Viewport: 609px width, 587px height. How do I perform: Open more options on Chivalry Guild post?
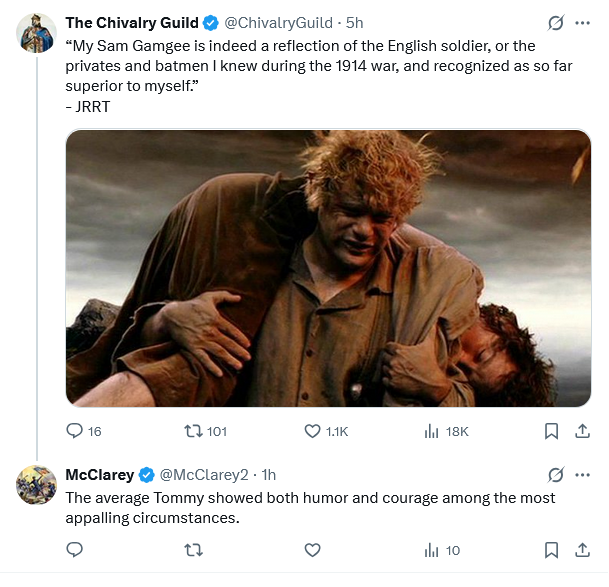point(582,23)
